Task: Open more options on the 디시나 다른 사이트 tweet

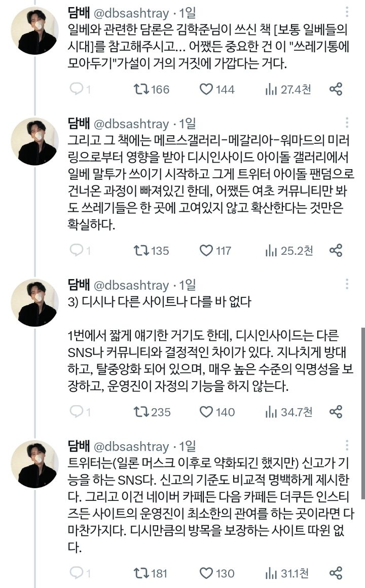Action: pyautogui.click(x=346, y=285)
